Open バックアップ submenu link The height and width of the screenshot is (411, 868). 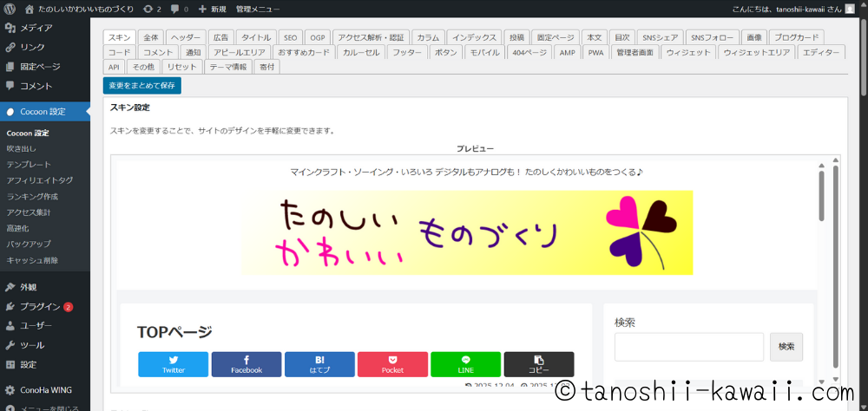point(29,244)
